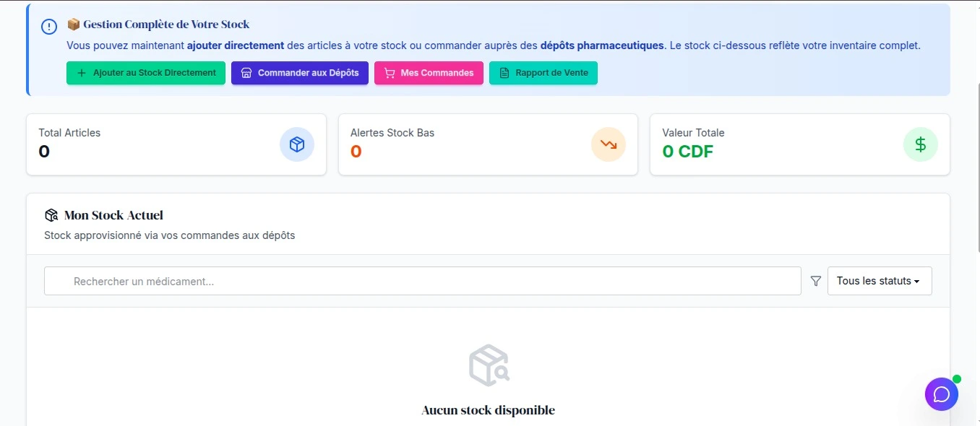Click the shopping cart icon in Mes Commandes

390,73
